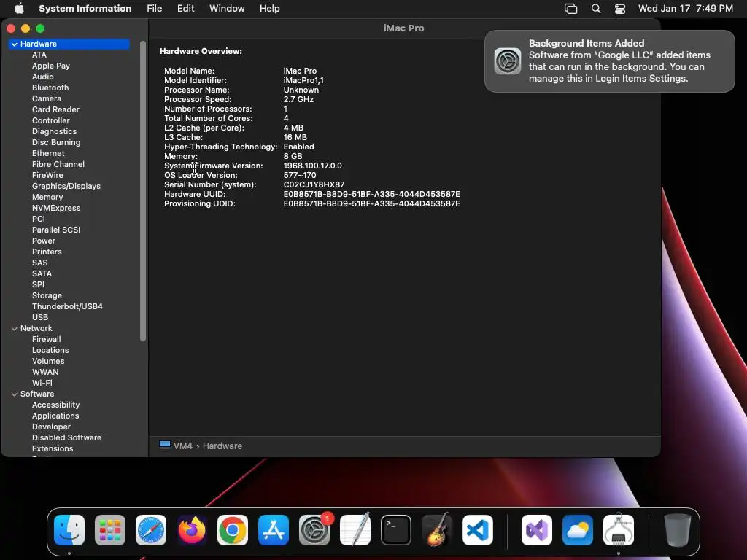
Task: Select Disabled Software in the sidebar
Action: (x=66, y=438)
